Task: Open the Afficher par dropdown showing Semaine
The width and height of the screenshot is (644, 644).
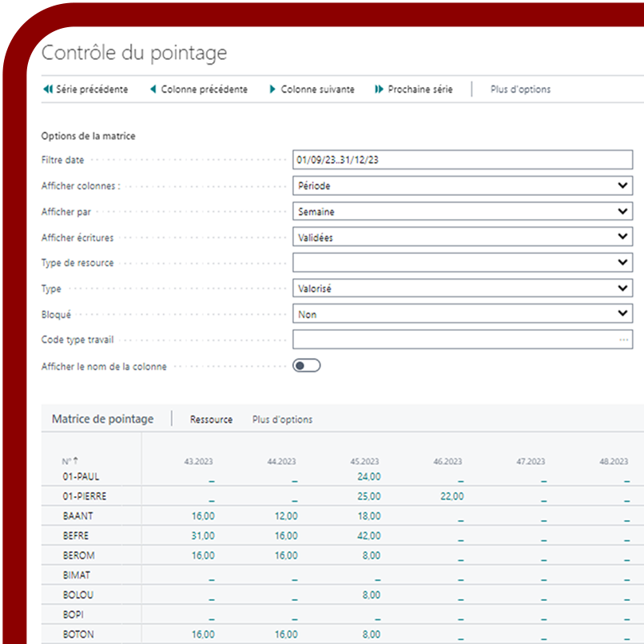Action: click(622, 211)
